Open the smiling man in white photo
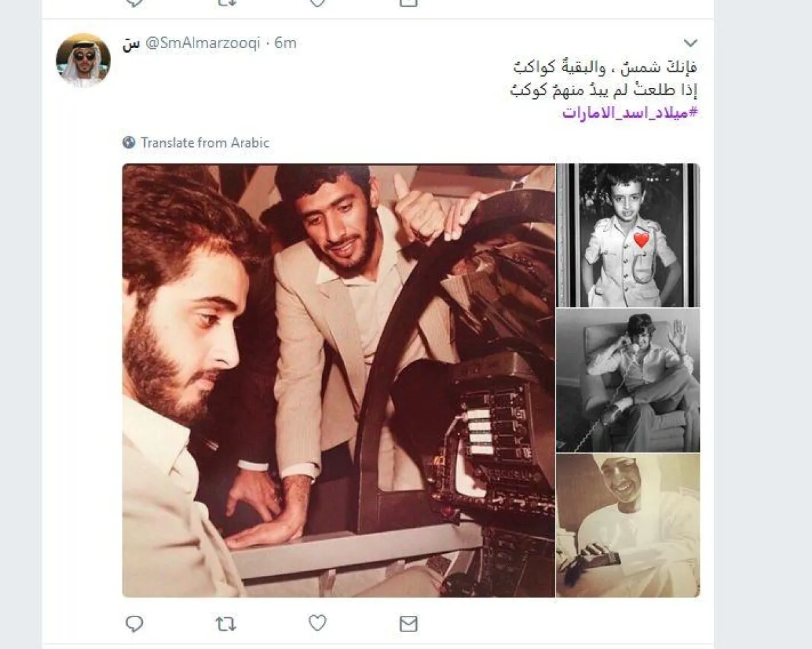Viewport: 812px width, 649px height. tap(628, 525)
